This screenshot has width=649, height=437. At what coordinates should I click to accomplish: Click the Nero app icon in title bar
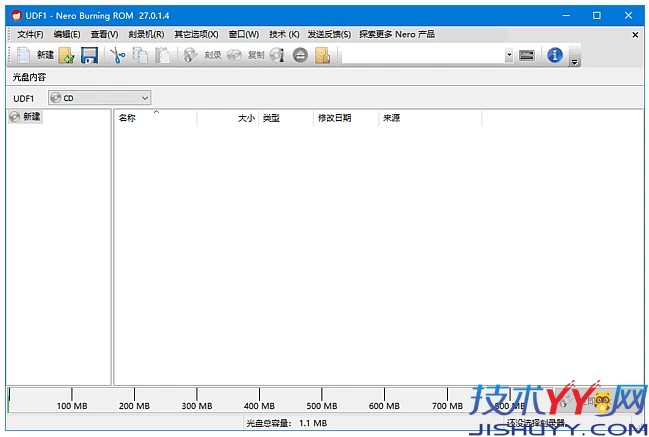tap(17, 16)
